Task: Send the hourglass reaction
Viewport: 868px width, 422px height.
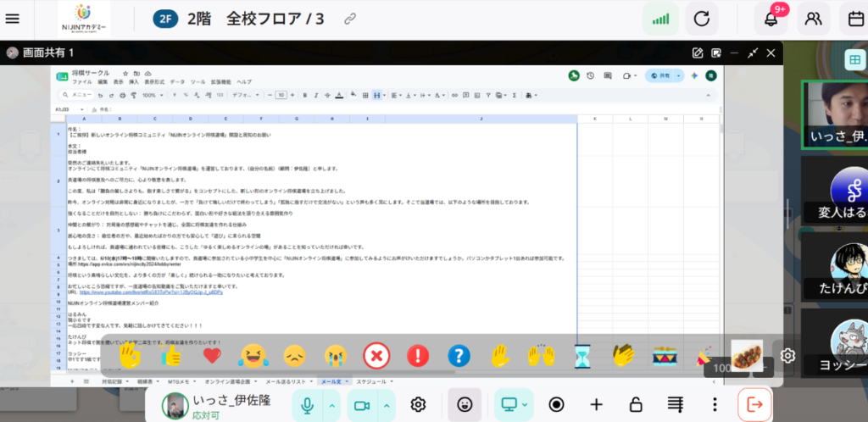Action: pos(583,356)
